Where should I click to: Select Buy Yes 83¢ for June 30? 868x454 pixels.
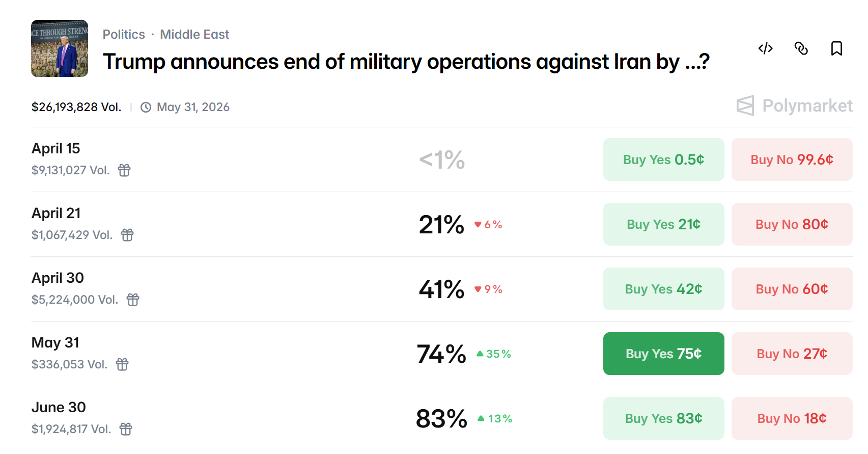pos(663,418)
